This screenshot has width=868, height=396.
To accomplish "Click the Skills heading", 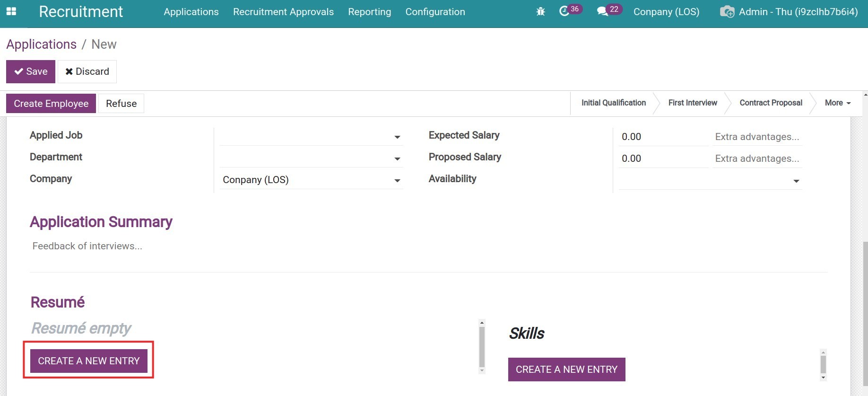I will (526, 334).
